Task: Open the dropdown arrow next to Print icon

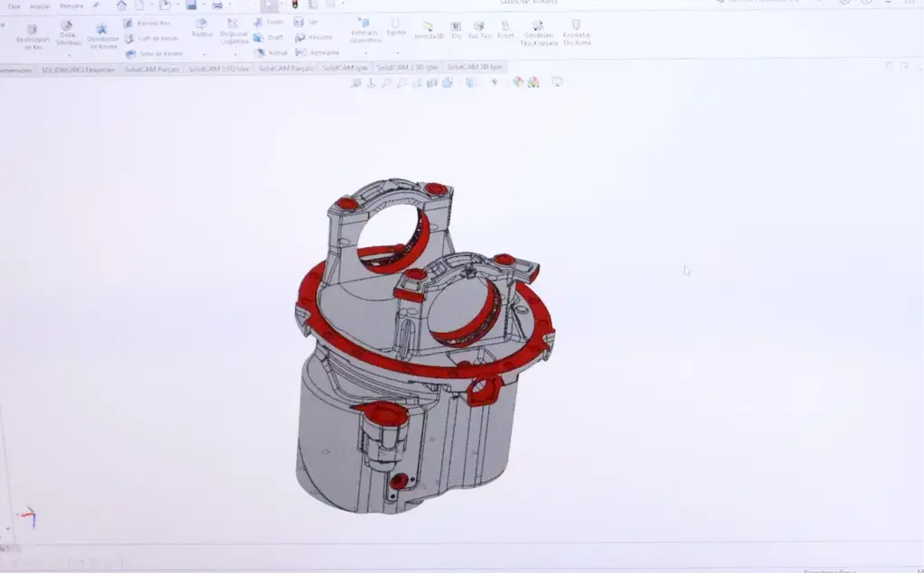Action: pyautogui.click(x=229, y=5)
